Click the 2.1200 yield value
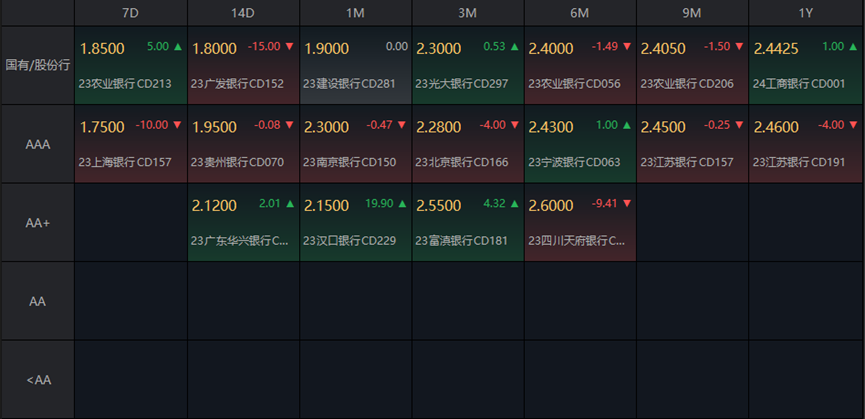 coord(215,206)
